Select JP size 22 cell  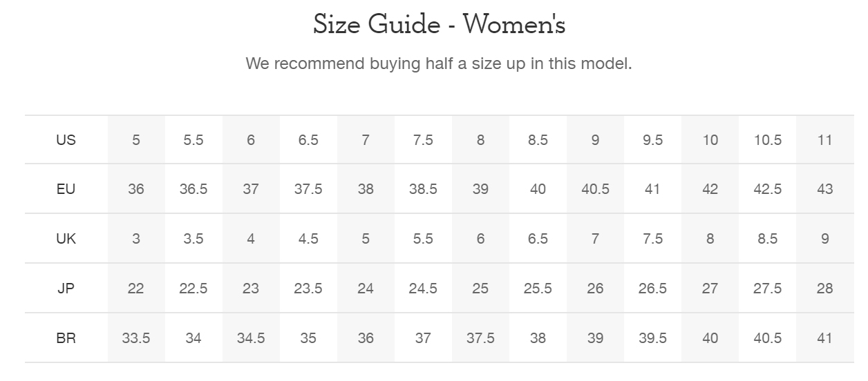click(136, 289)
